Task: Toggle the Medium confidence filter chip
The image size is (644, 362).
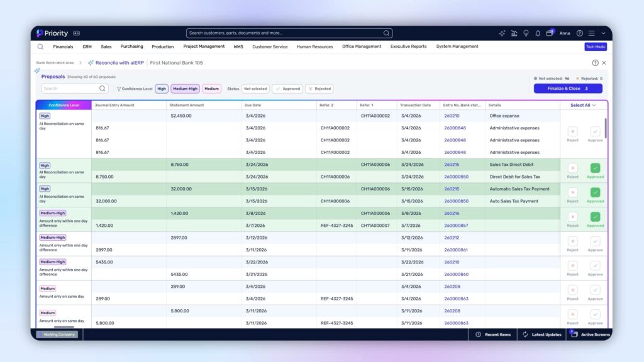Action: pyautogui.click(x=211, y=89)
